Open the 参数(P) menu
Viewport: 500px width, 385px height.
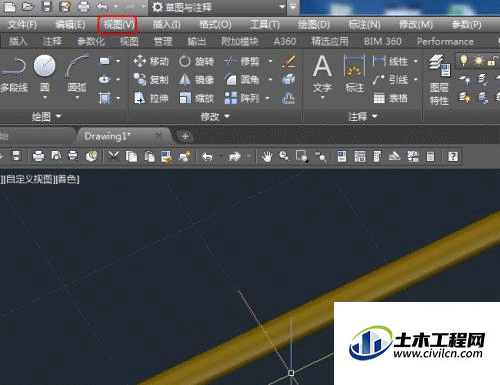pyautogui.click(x=467, y=25)
